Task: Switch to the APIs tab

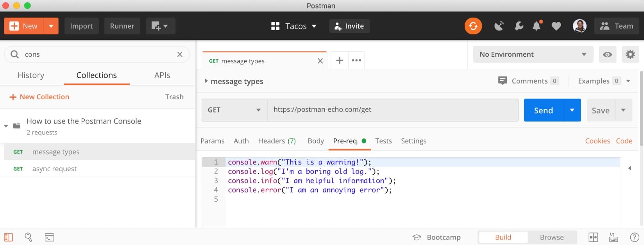Action: coord(162,75)
